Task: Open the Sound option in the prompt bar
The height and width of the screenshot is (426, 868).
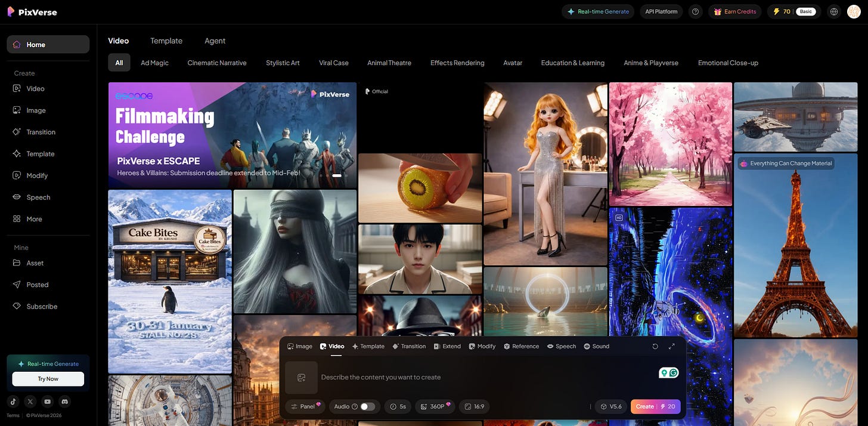Action: 596,346
